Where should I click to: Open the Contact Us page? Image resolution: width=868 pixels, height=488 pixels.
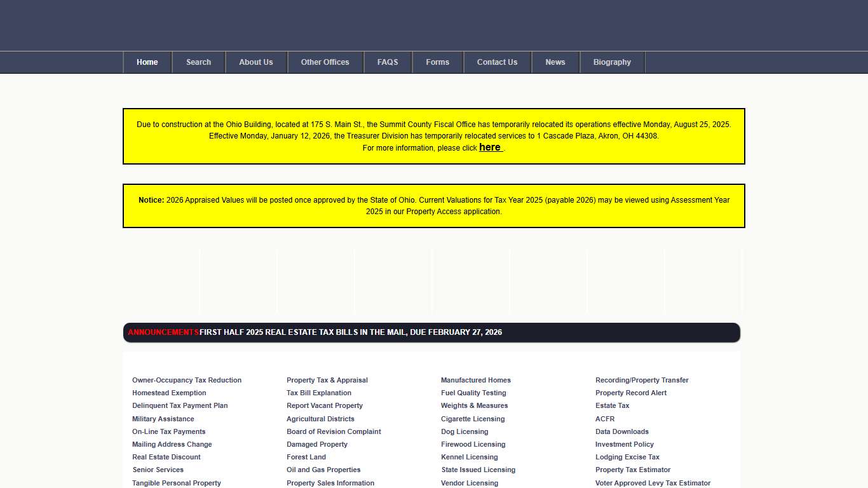coord(497,62)
